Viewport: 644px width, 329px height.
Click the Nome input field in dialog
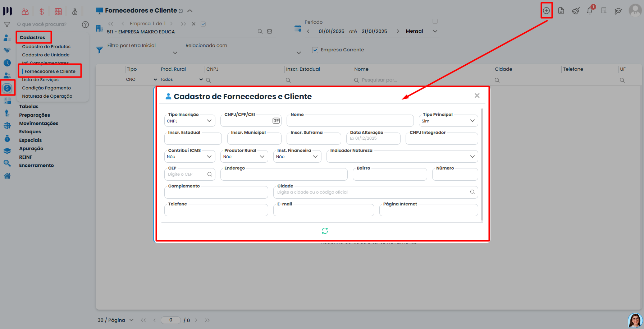tap(350, 121)
